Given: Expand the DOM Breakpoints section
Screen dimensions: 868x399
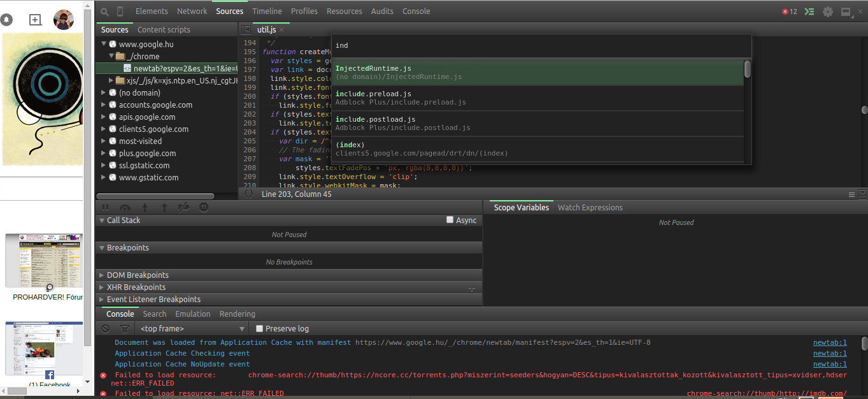Looking at the screenshot, I should click(138, 275).
